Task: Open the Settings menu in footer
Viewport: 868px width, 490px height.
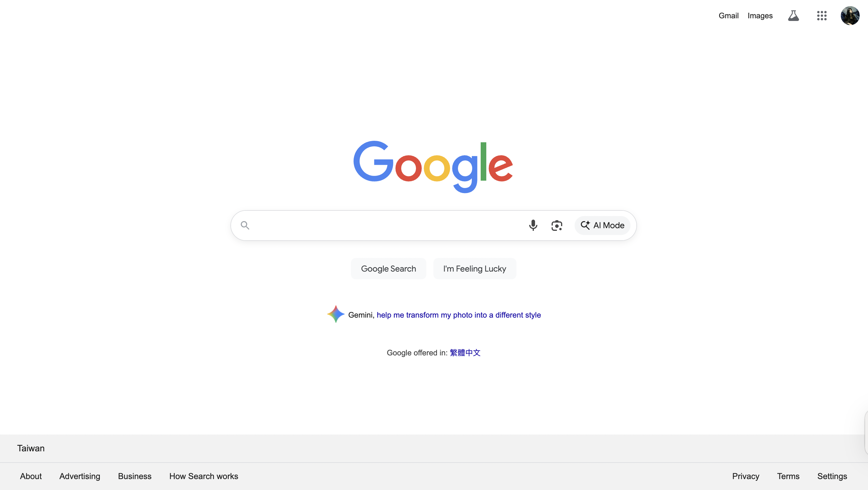Action: [832, 476]
